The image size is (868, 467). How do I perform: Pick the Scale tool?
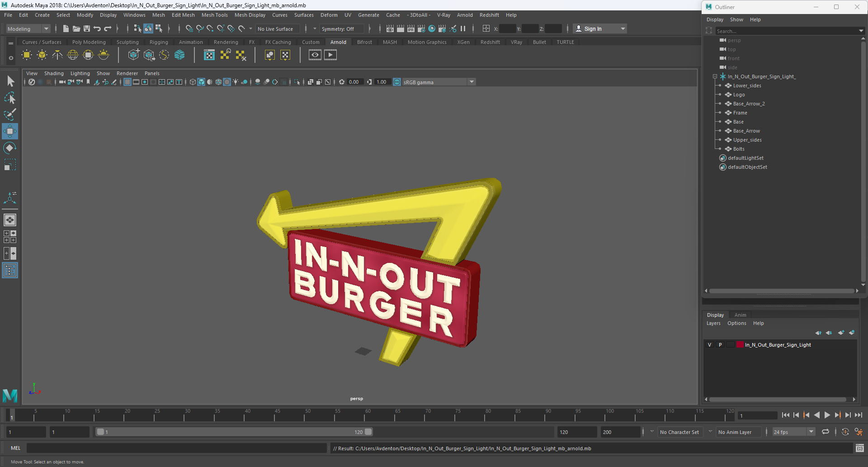point(10,165)
